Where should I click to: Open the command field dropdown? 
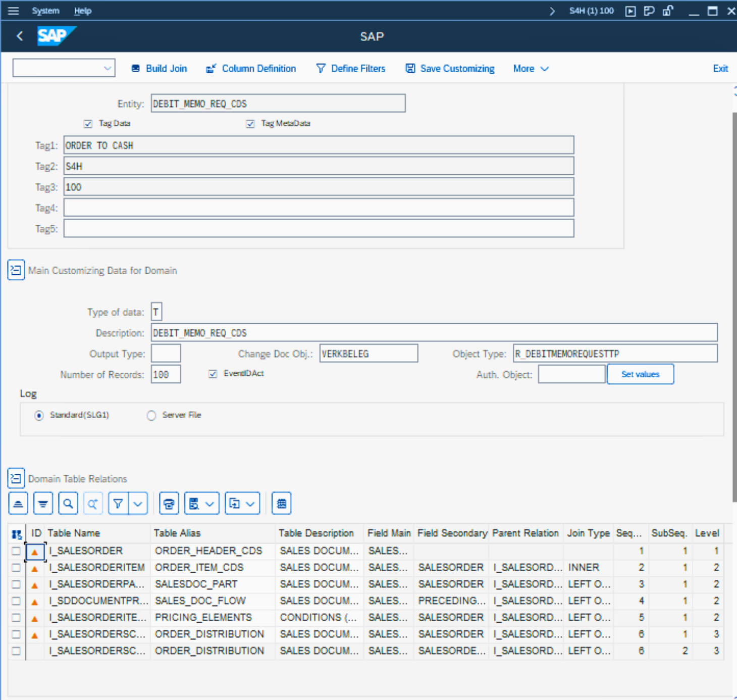click(107, 68)
